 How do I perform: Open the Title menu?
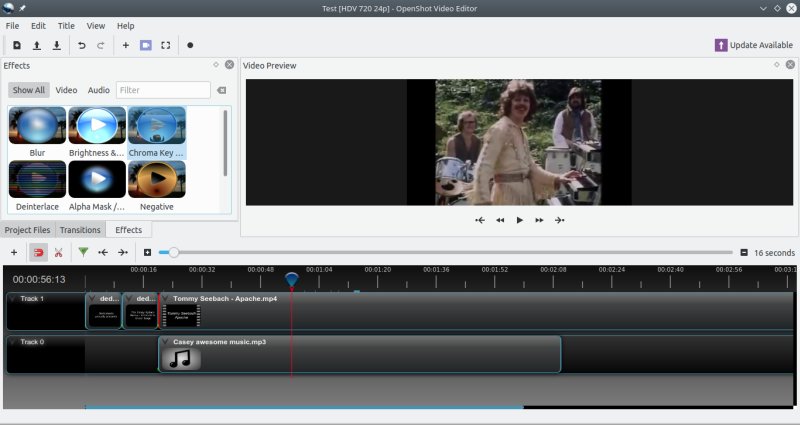66,25
